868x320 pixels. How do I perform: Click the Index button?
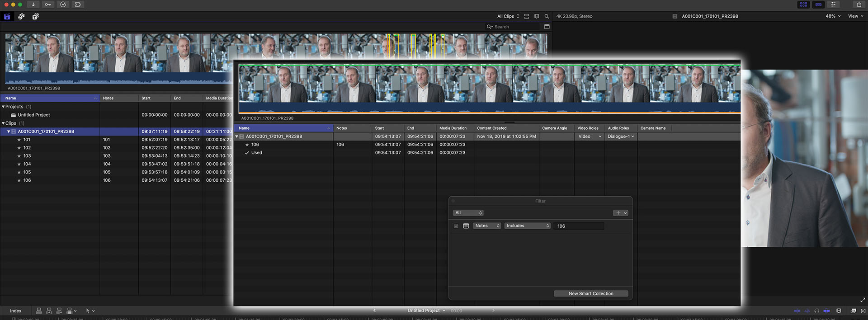click(16, 311)
